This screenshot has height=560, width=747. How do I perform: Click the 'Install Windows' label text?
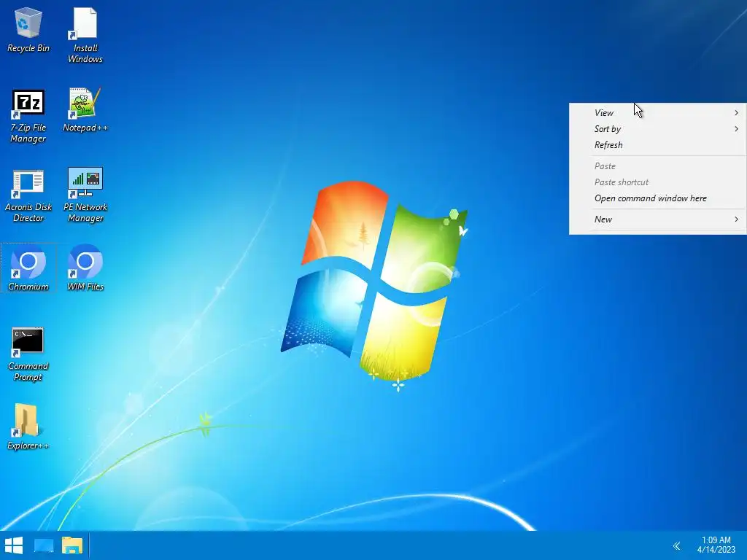click(85, 53)
